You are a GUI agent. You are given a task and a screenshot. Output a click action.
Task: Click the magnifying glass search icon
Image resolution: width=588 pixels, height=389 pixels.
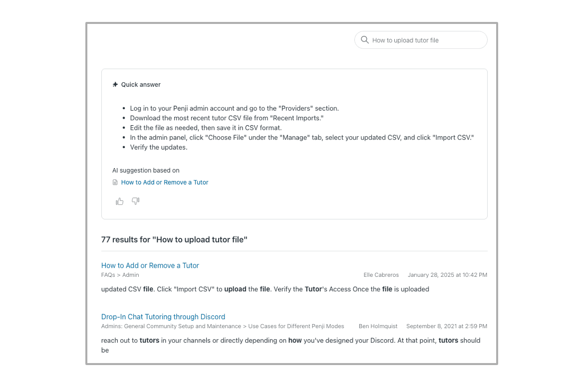point(365,40)
